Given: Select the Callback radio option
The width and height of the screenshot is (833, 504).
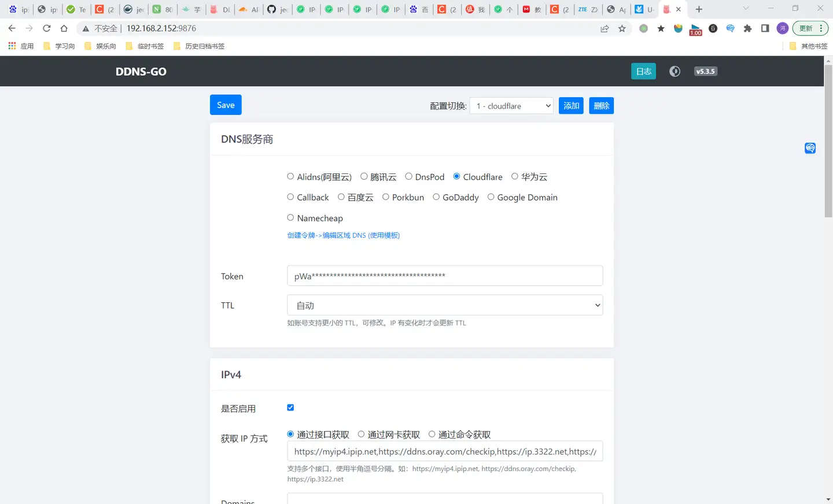Looking at the screenshot, I should pos(290,197).
